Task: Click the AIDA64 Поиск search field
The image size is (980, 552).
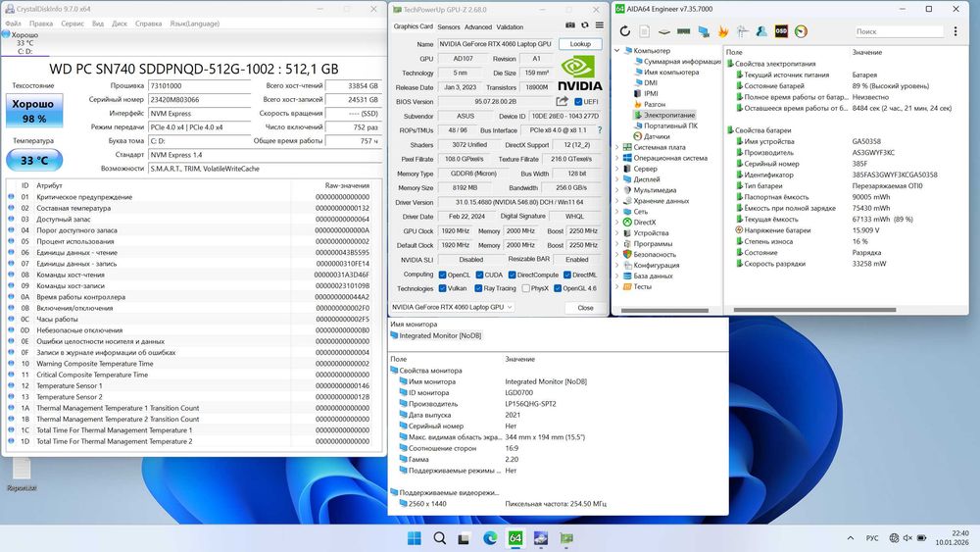Action: point(899,31)
